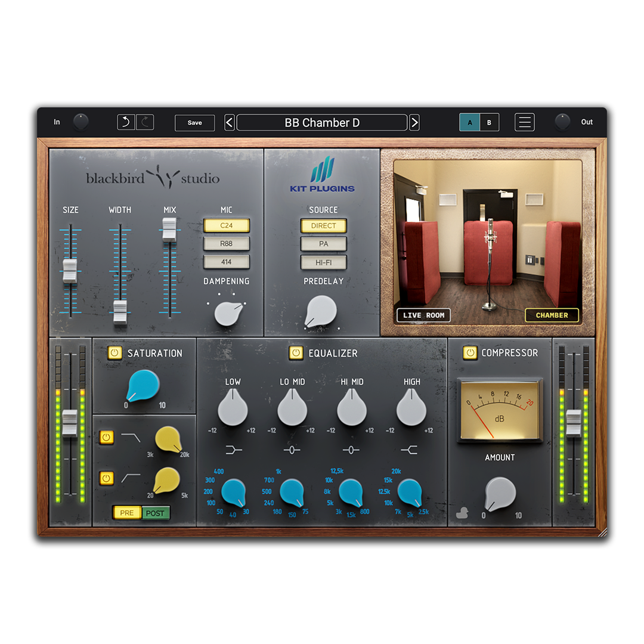Click the redo arrow icon

pos(145,122)
